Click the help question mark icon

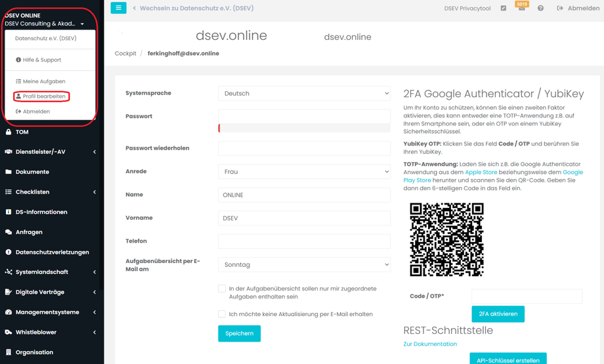(x=540, y=9)
